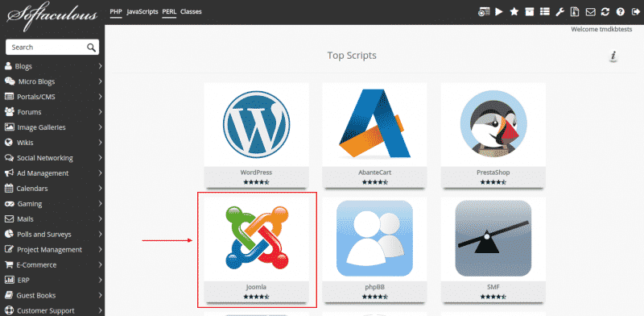Expand the Project Management chevron

click(100, 249)
